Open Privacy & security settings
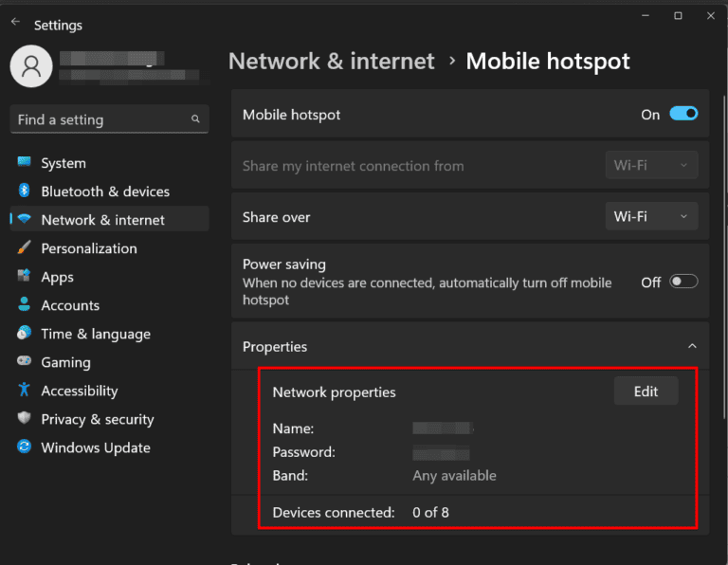Screen dimensions: 728x565 [x=97, y=419]
